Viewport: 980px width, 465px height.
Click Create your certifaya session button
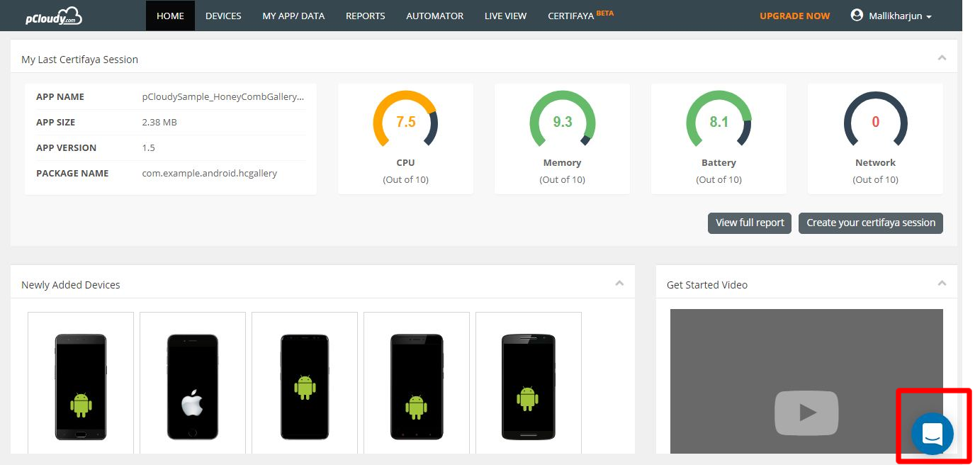click(x=871, y=223)
